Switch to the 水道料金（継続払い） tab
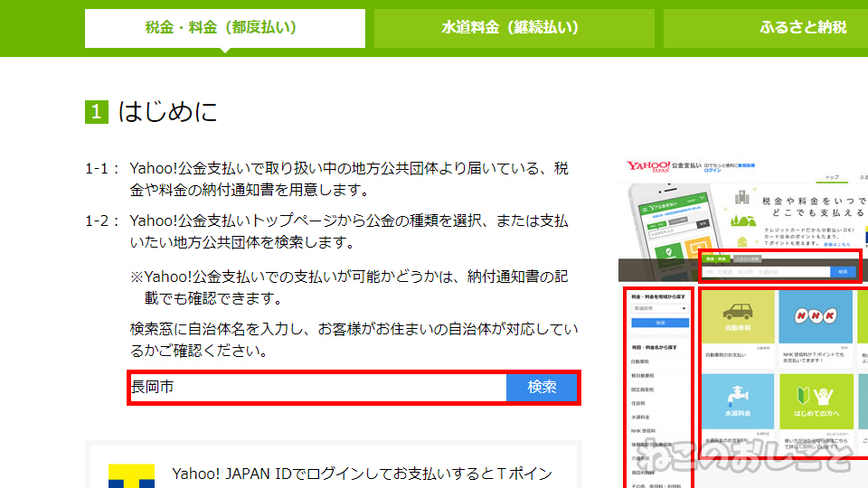The width and height of the screenshot is (868, 488). click(x=514, y=28)
